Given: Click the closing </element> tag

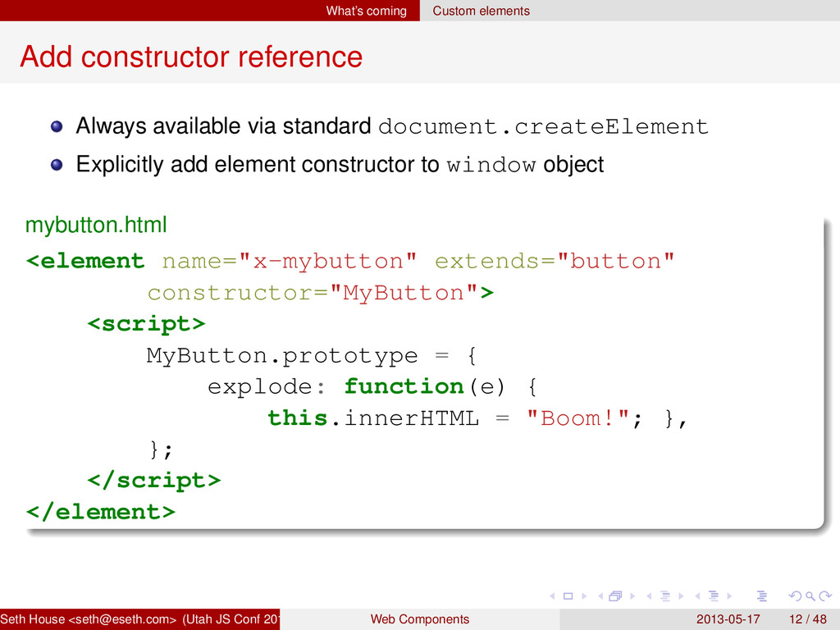Looking at the screenshot, I should coord(101,512).
